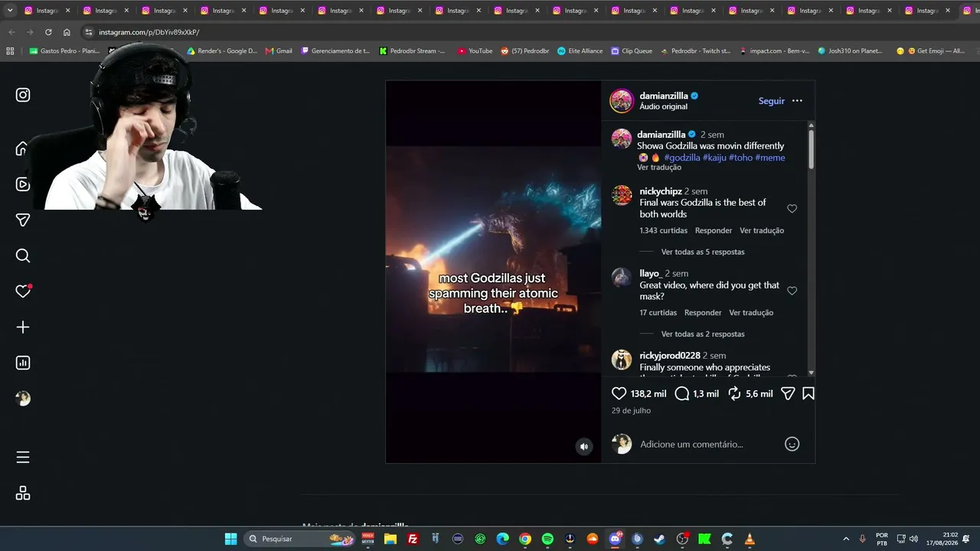Image resolution: width=980 pixels, height=551 pixels.
Task: Open nickychipz profile from comment
Action: coord(661,191)
